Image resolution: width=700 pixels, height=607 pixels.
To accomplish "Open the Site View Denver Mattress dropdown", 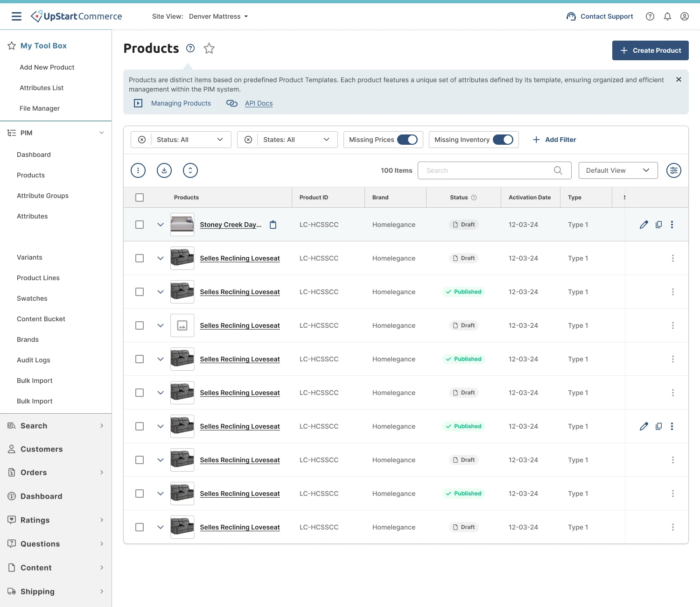I will point(218,16).
